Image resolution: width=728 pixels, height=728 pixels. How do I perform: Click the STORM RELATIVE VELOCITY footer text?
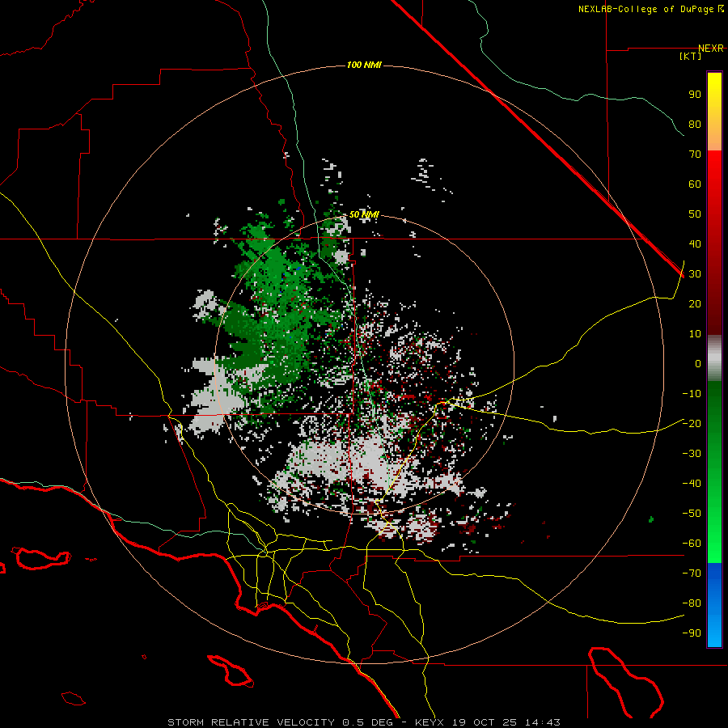click(251, 722)
